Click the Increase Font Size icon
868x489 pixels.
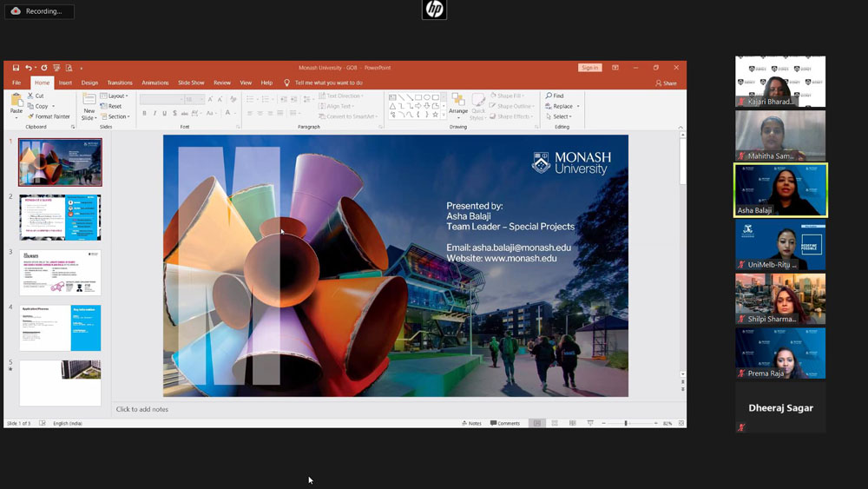pos(210,99)
